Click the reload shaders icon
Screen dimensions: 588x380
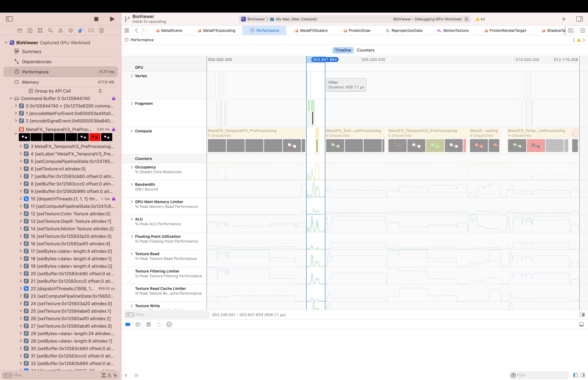pos(159,325)
